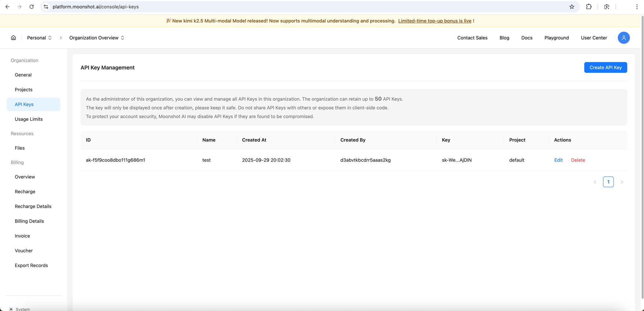This screenshot has height=311, width=644.
Task: Reload the page with refresh icon
Action: coord(31,7)
